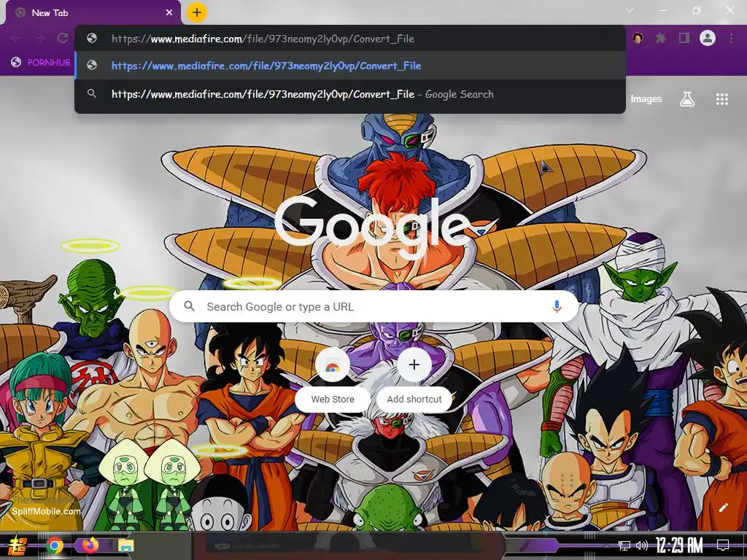Open the Chrome profile avatar
The height and width of the screenshot is (560, 747).
coord(708,38)
